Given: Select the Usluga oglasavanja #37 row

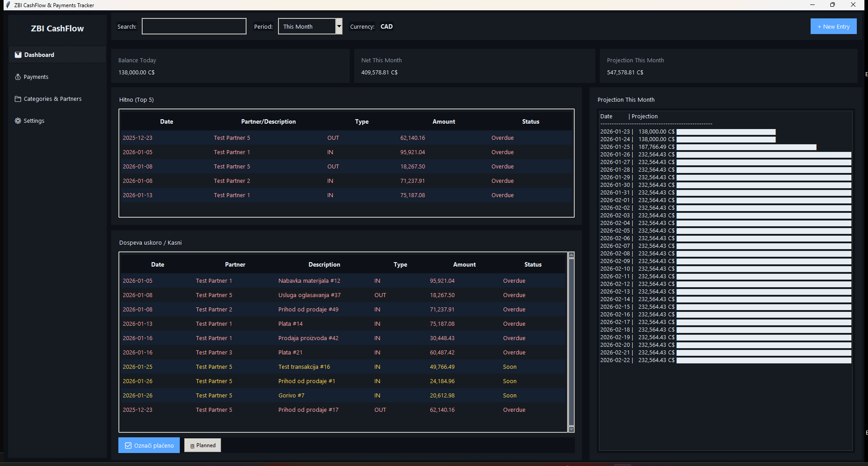Looking at the screenshot, I should tap(343, 295).
